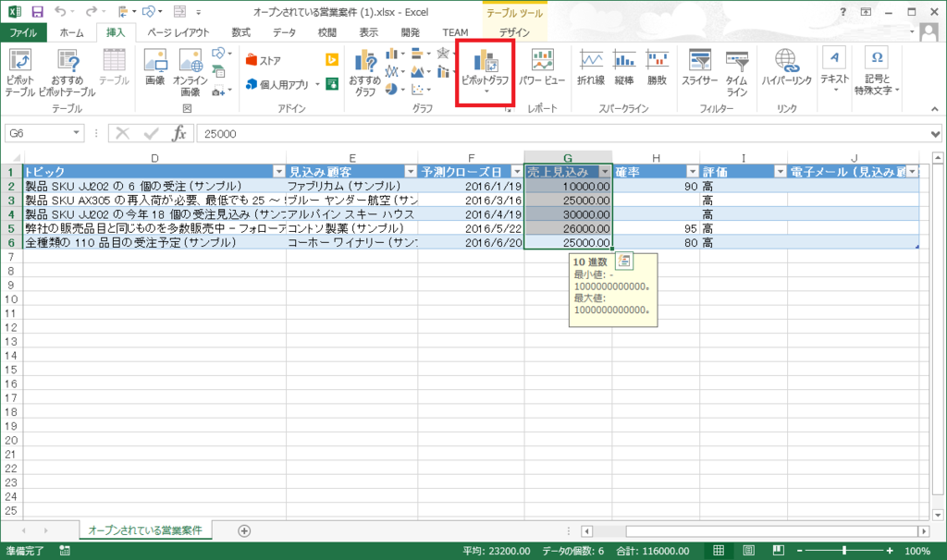Open the Shapes dropdown in 図 group
Image resolution: width=947 pixels, height=560 pixels.
pyautogui.click(x=222, y=54)
